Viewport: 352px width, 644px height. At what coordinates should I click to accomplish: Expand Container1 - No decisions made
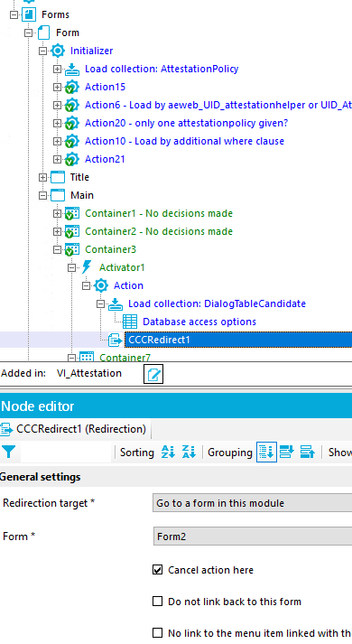[x=57, y=213]
